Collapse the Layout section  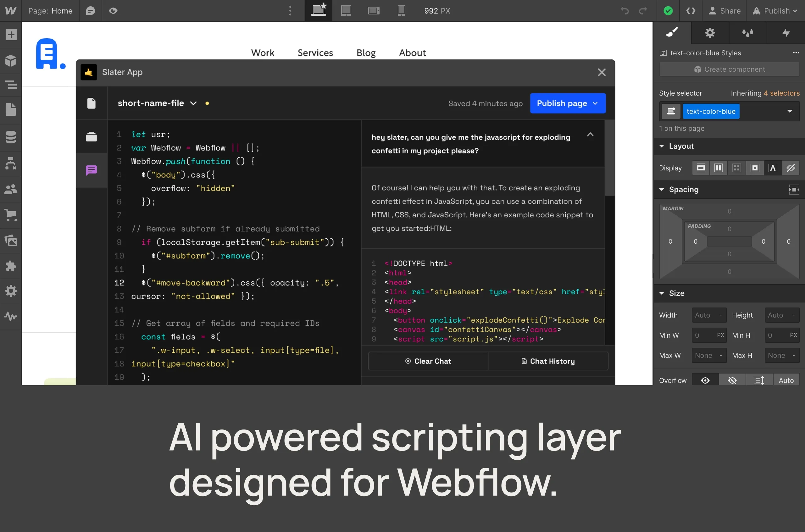coord(662,146)
